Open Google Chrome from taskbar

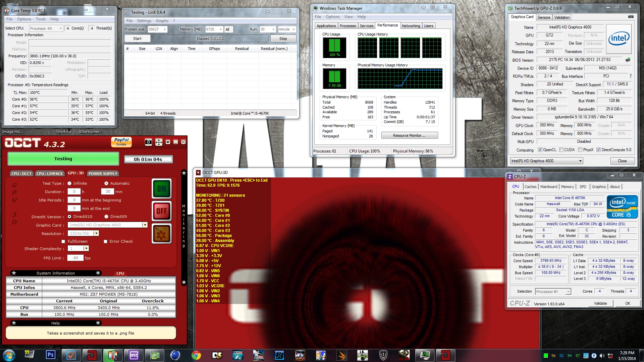point(196,355)
